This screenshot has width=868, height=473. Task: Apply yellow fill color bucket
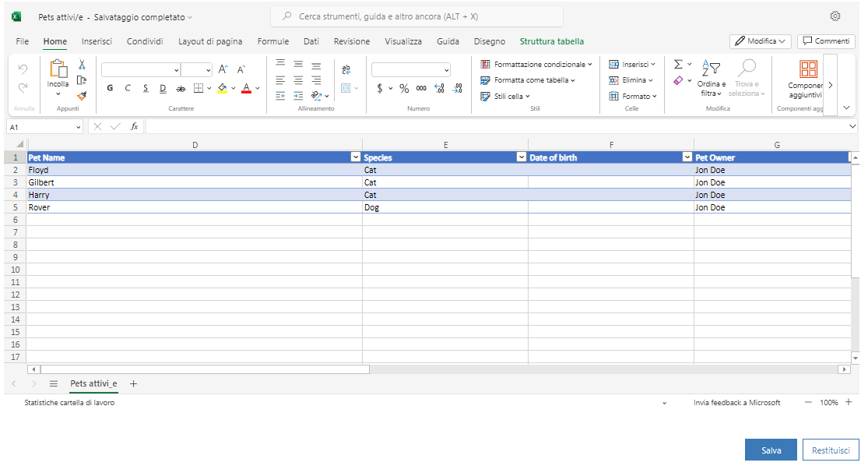coord(222,88)
